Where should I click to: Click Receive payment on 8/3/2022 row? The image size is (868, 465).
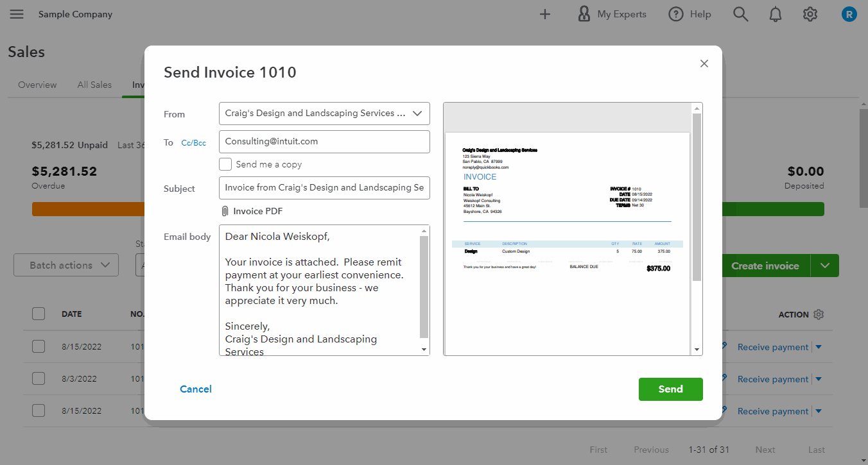click(x=773, y=379)
